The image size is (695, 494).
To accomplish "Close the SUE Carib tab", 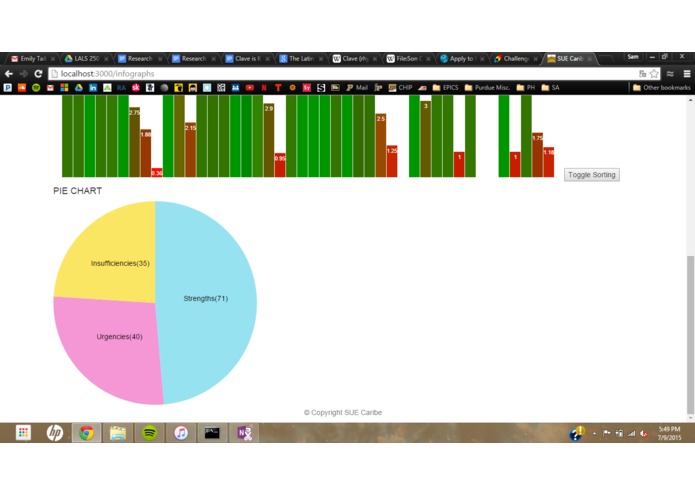I will click(590, 59).
